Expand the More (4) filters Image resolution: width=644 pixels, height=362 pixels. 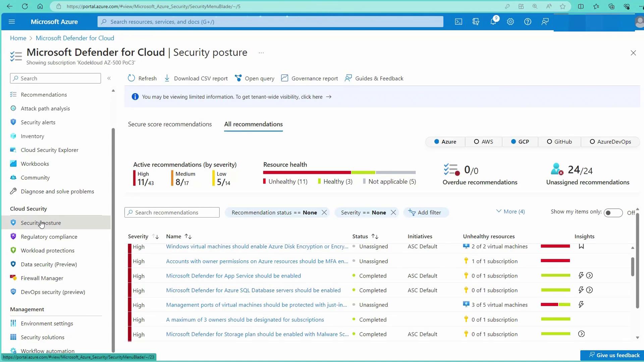[x=510, y=212]
